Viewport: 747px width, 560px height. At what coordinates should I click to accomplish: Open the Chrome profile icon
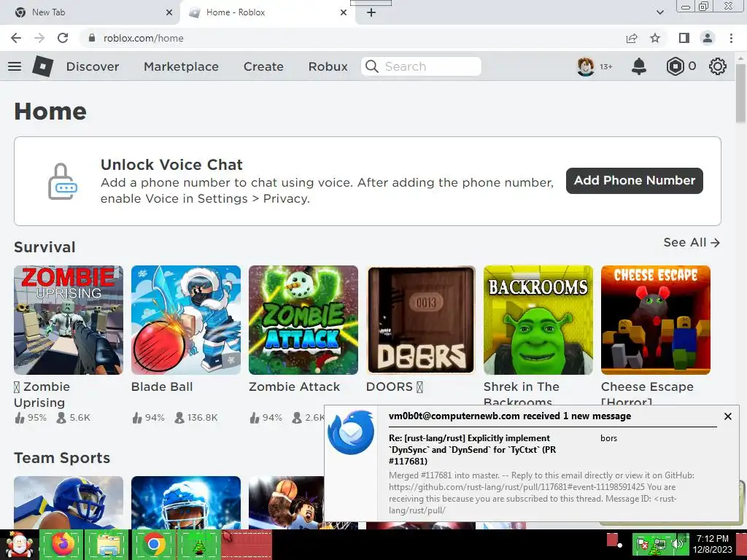pos(708,38)
